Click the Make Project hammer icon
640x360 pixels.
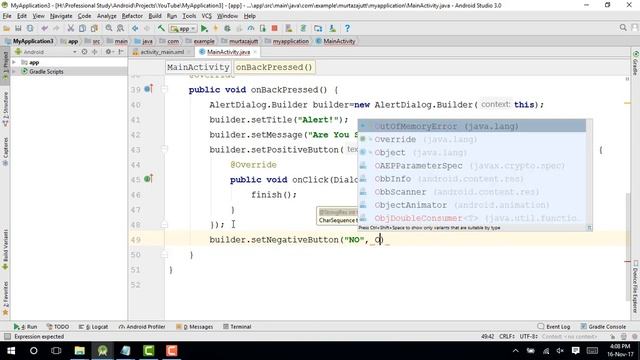[x=161, y=28]
